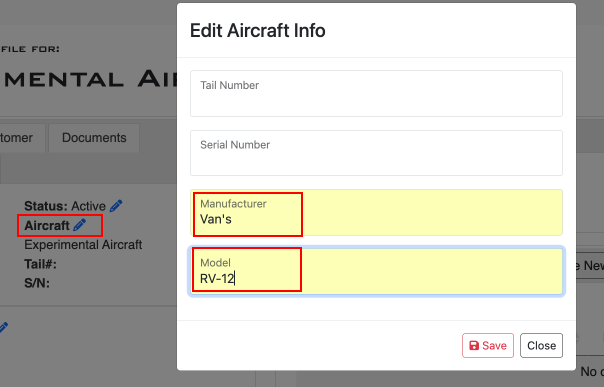
Task: Click the FILE FOR: heading text
Action: tap(30, 49)
